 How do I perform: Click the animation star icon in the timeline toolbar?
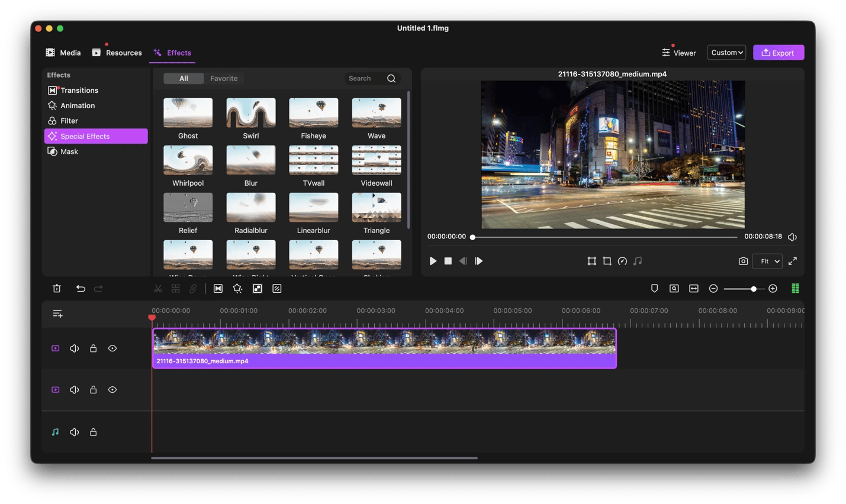click(x=237, y=289)
